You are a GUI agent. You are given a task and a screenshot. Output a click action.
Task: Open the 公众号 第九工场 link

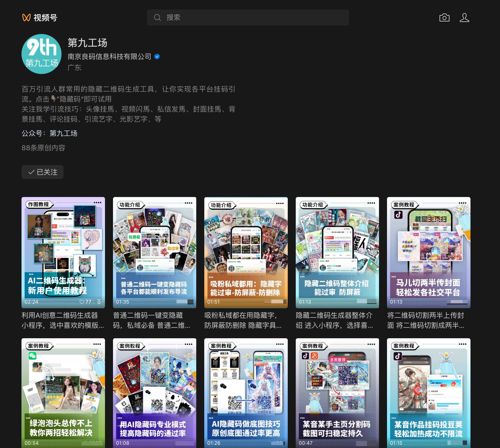[x=63, y=133]
